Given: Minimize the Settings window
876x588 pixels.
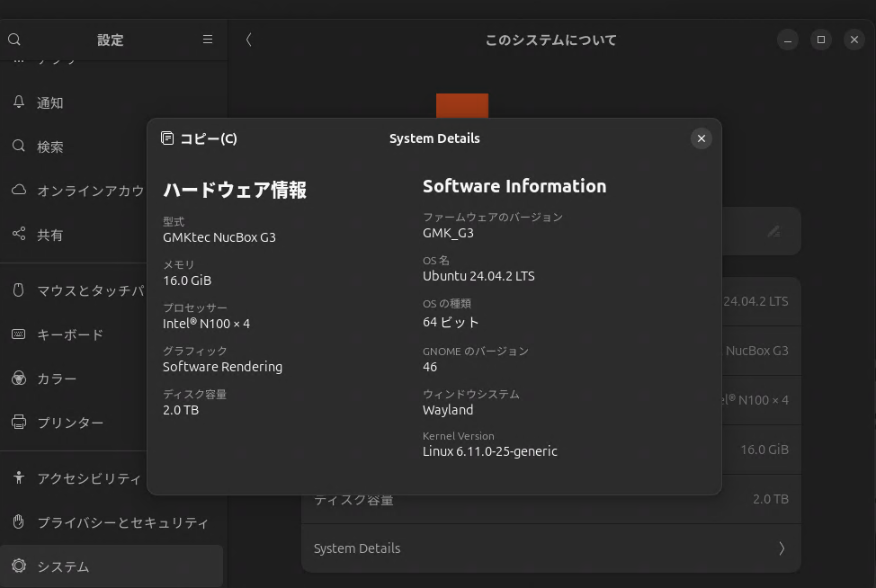Looking at the screenshot, I should pos(787,40).
